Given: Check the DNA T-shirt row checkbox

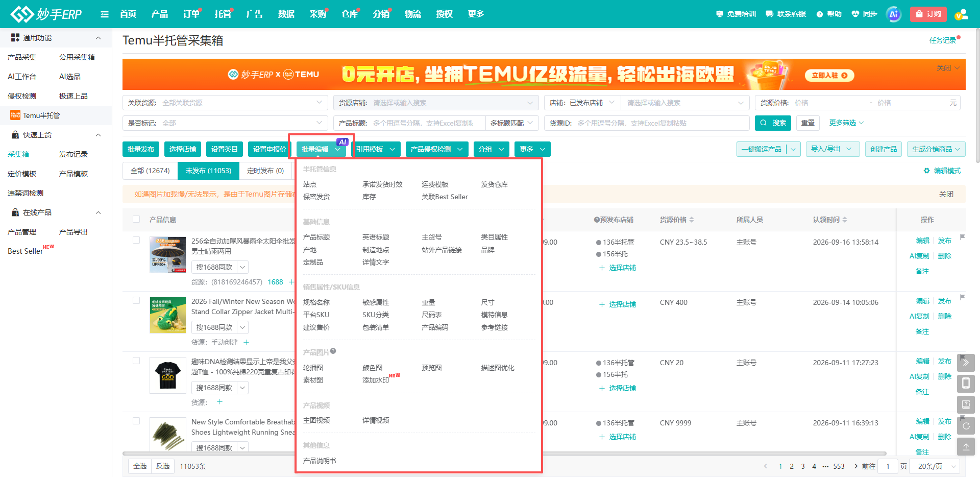Looking at the screenshot, I should [x=136, y=361].
